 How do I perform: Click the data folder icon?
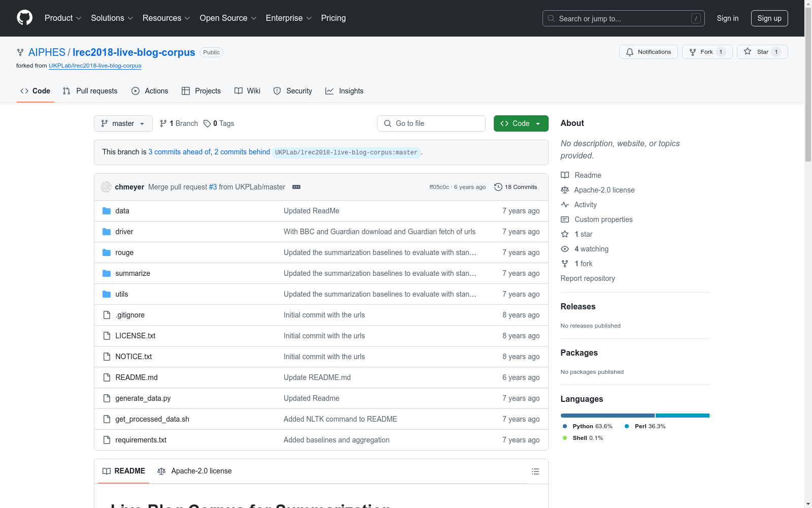tap(107, 211)
